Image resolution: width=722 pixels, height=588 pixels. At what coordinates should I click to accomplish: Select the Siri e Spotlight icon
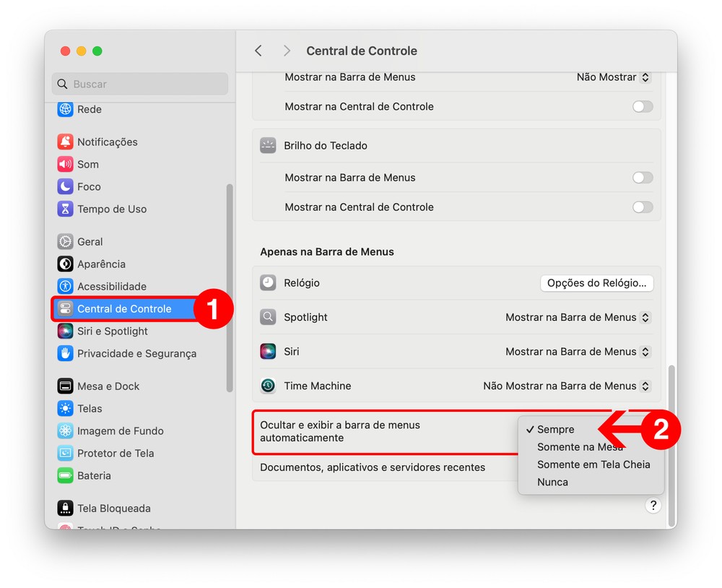tap(65, 331)
